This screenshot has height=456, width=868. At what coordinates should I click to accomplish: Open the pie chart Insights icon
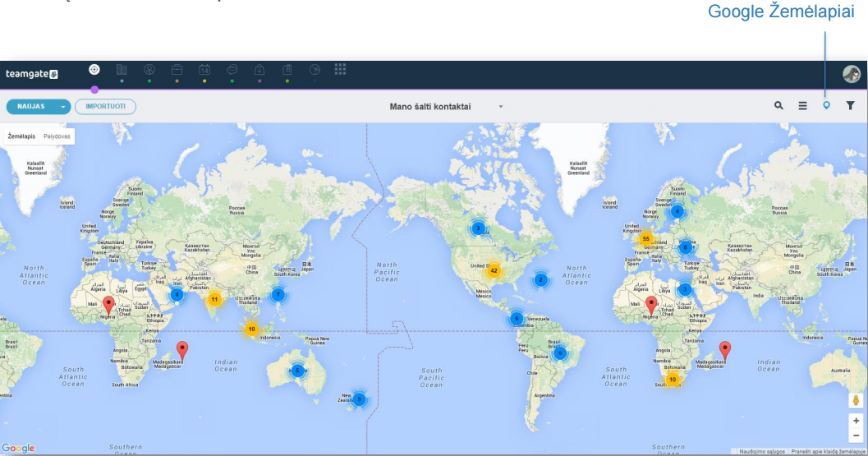coord(315,70)
